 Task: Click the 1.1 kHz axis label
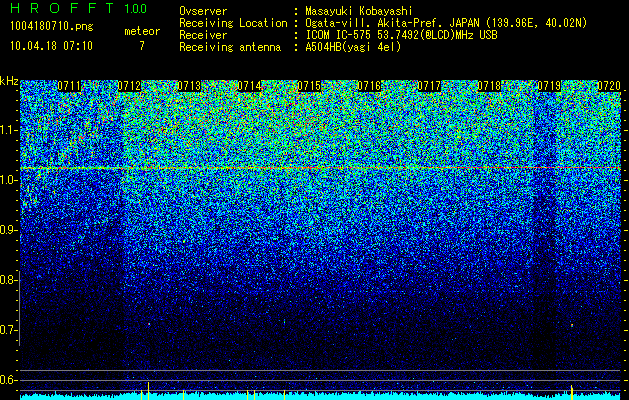point(8,130)
